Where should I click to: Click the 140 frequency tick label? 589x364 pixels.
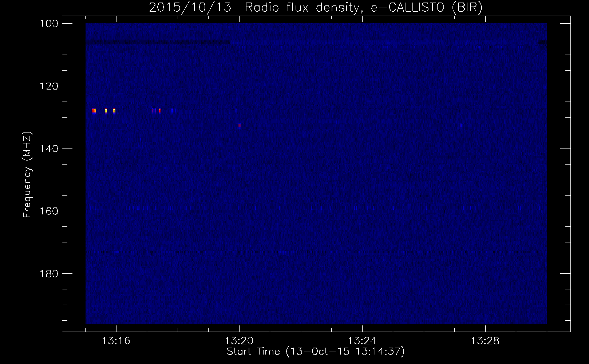(48, 149)
